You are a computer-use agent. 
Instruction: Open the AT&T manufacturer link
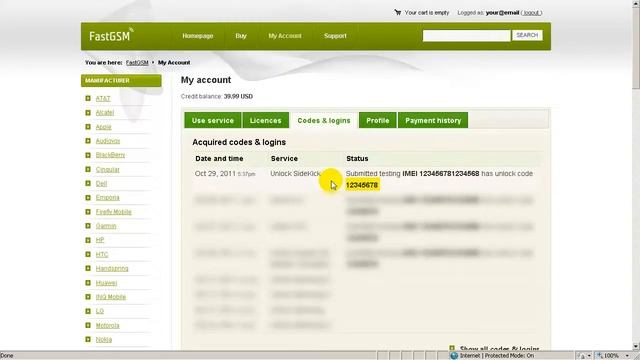tap(103, 98)
